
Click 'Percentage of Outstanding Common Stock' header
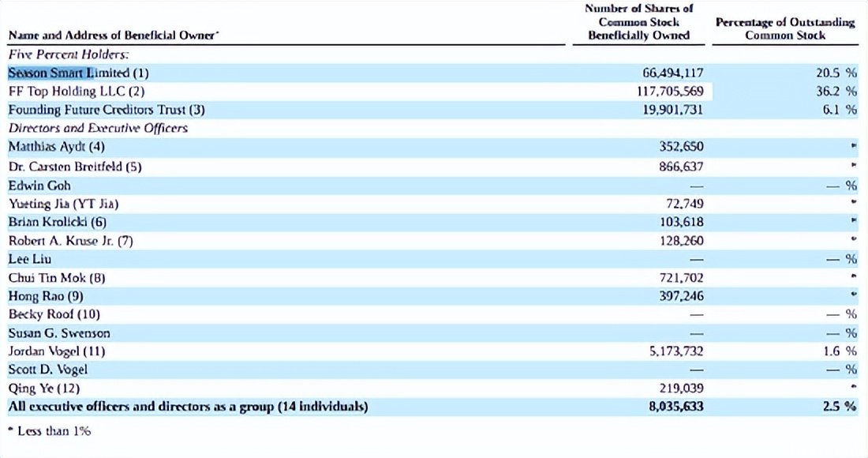[x=785, y=28]
